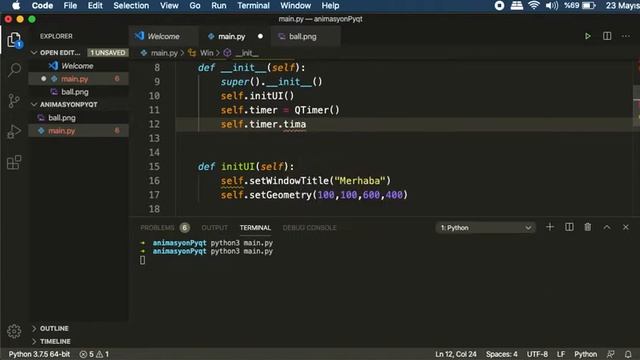Screen dimensions: 640x360
Task: Change end of line sequence LF
Action: pos(561,354)
